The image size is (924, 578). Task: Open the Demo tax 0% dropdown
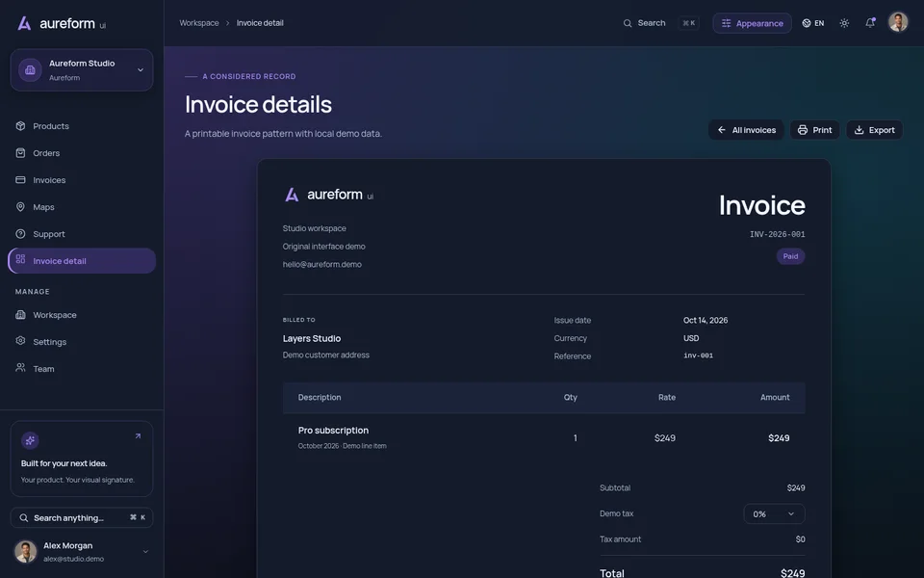tap(774, 513)
